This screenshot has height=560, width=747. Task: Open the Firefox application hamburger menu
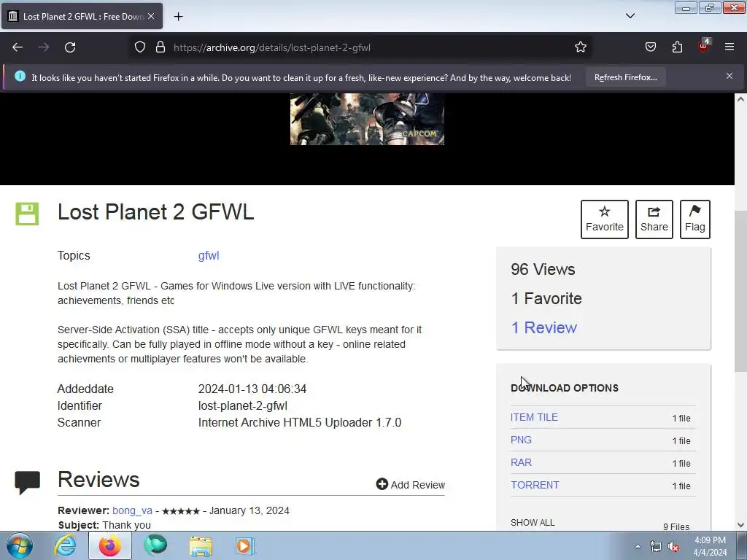pos(729,47)
